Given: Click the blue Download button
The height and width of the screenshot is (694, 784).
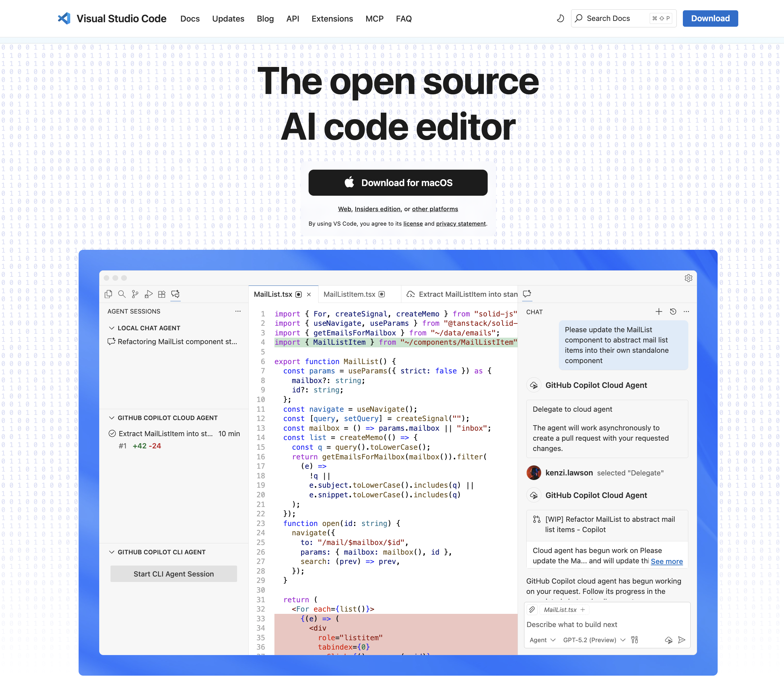Looking at the screenshot, I should [x=710, y=18].
